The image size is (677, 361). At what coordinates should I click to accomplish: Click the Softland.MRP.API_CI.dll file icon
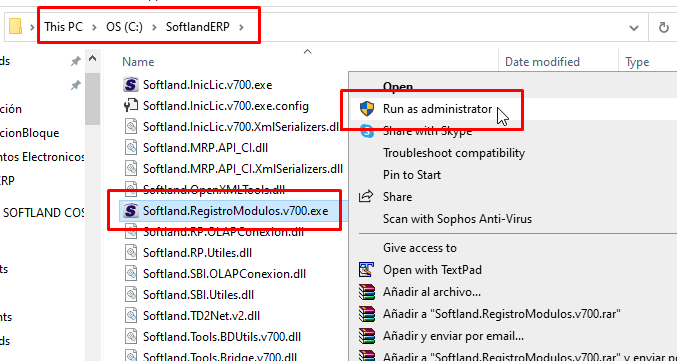[131, 148]
